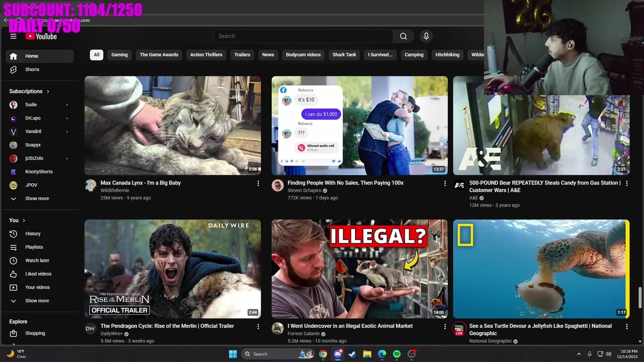Select The Game Awards chip
The height and width of the screenshot is (362, 644).
point(159,55)
